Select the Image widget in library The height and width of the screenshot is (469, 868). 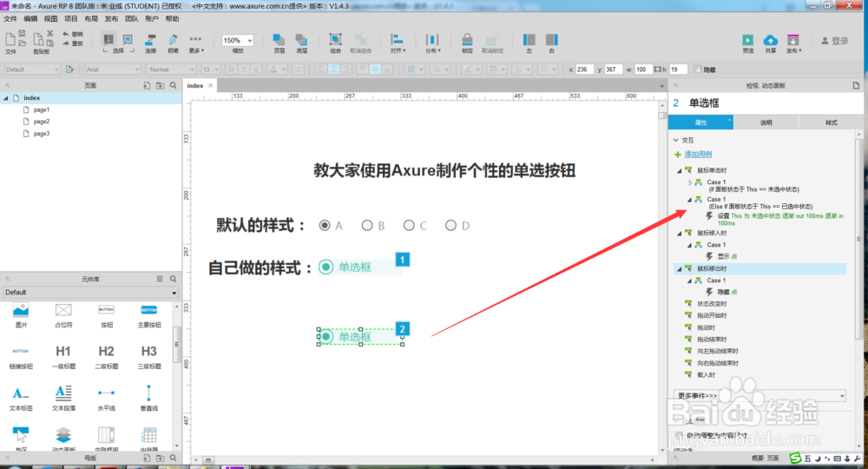(x=21, y=315)
